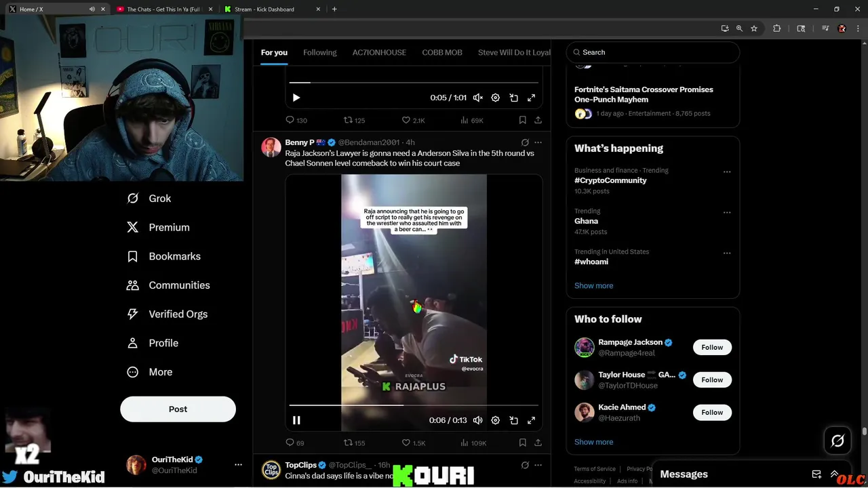868x488 pixels.
Task: Open Bookmarks in the sidebar
Action: click(x=163, y=256)
